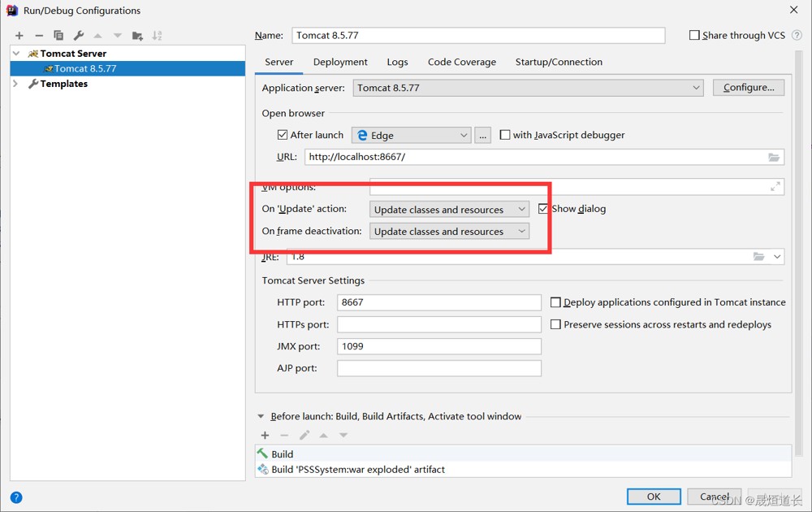
Task: Uncheck After launch browser option
Action: (283, 135)
